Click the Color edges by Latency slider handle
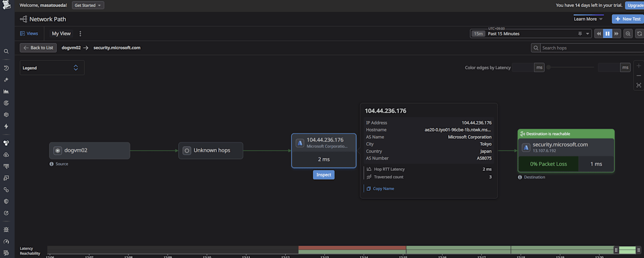 pos(549,68)
